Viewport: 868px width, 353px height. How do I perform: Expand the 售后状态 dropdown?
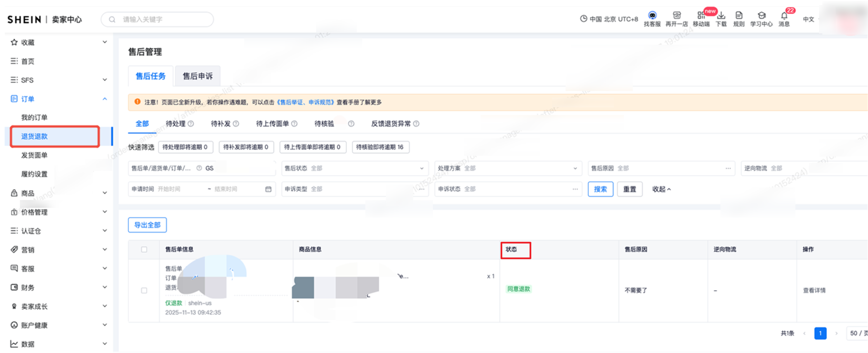tap(354, 168)
